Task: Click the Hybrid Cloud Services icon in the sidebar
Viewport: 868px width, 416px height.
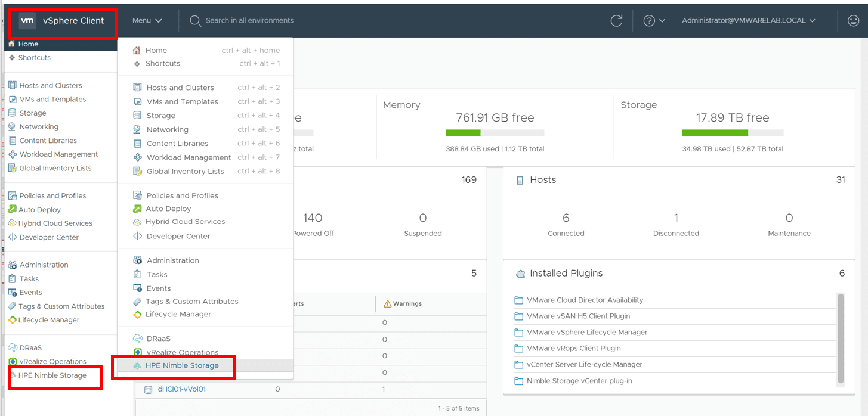Action: pos(13,223)
